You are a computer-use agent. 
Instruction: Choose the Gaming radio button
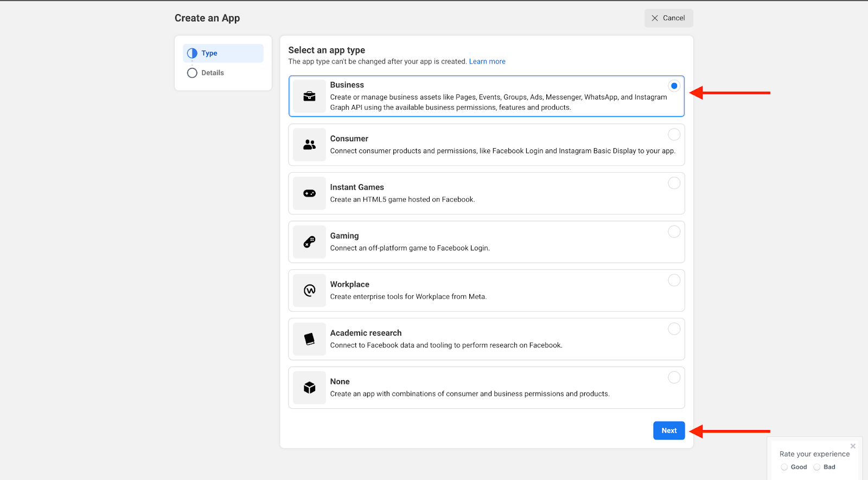674,231
